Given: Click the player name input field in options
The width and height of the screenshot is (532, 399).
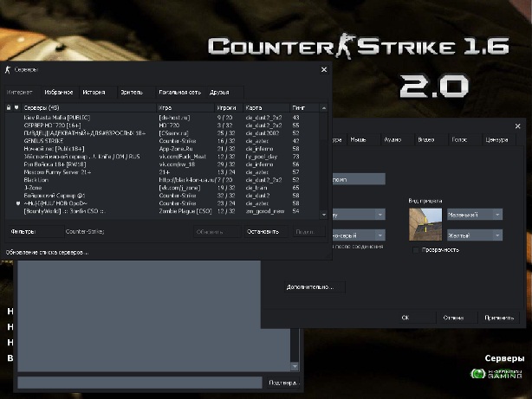Looking at the screenshot, I should coord(359,179).
